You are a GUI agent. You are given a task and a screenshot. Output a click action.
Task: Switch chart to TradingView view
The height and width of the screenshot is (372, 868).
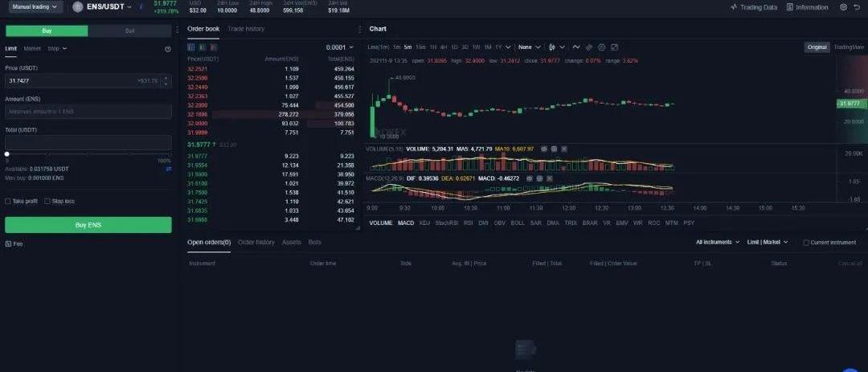849,47
